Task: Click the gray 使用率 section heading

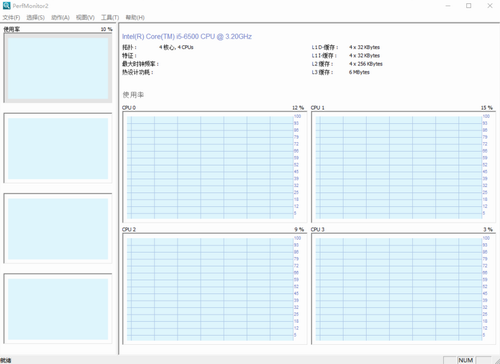Action: pyautogui.click(x=133, y=95)
